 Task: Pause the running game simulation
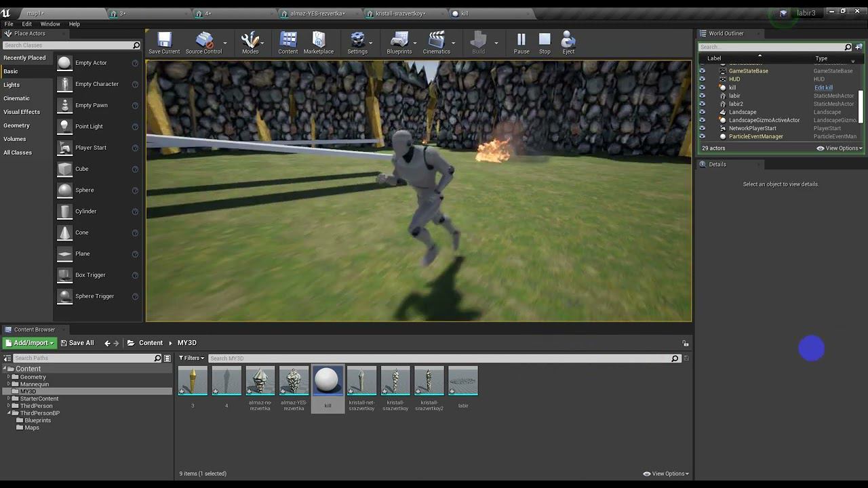[521, 43]
